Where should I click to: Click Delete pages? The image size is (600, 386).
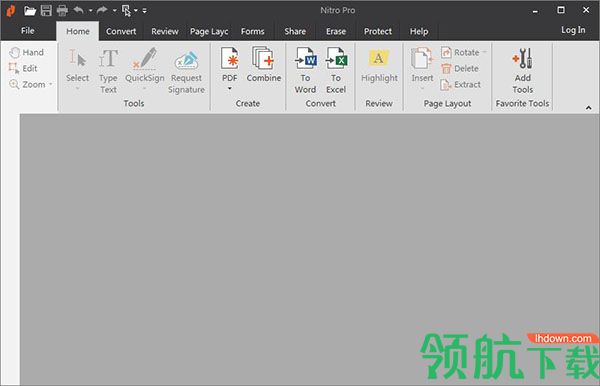[x=460, y=68]
